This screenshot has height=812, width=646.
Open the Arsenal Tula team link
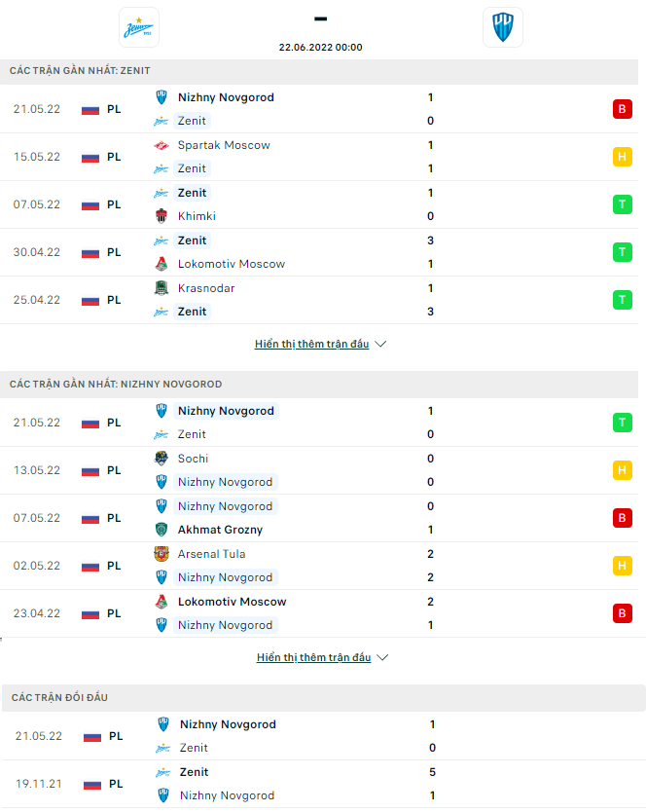point(211,554)
